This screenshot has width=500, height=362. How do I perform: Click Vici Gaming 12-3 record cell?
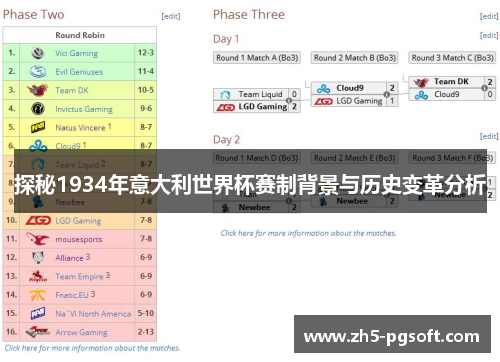(146, 53)
